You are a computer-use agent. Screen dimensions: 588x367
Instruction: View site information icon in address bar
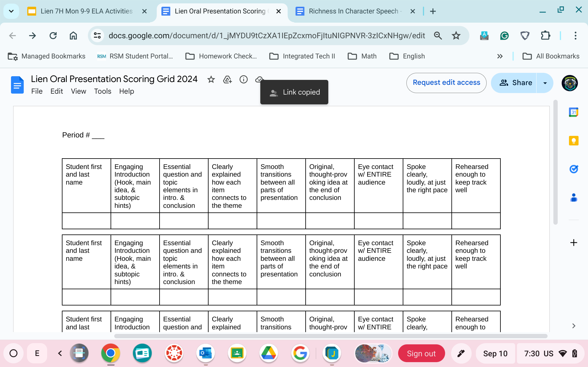tap(97, 36)
